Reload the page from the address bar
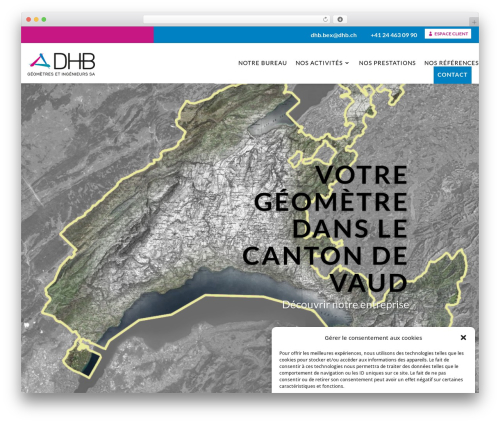This screenshot has width=500, height=423. (325, 19)
